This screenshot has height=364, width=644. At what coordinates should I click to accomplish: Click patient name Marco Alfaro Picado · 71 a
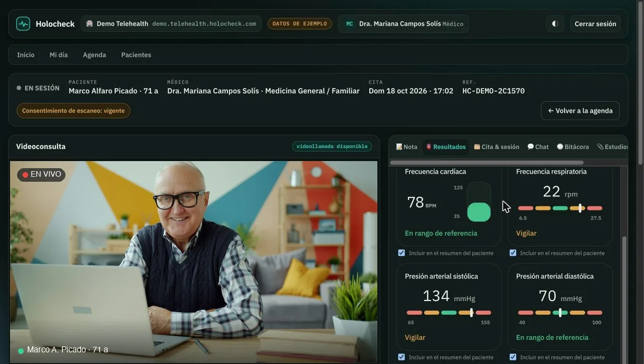[114, 91]
